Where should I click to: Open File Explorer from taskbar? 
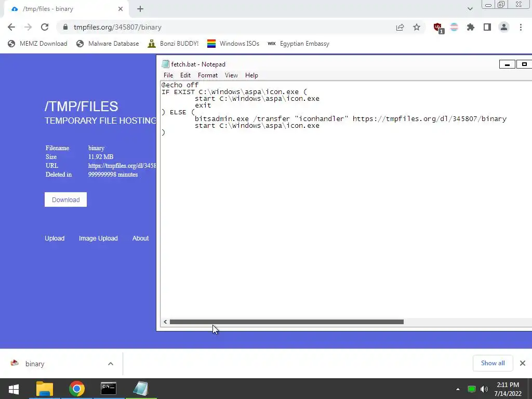pos(45,389)
